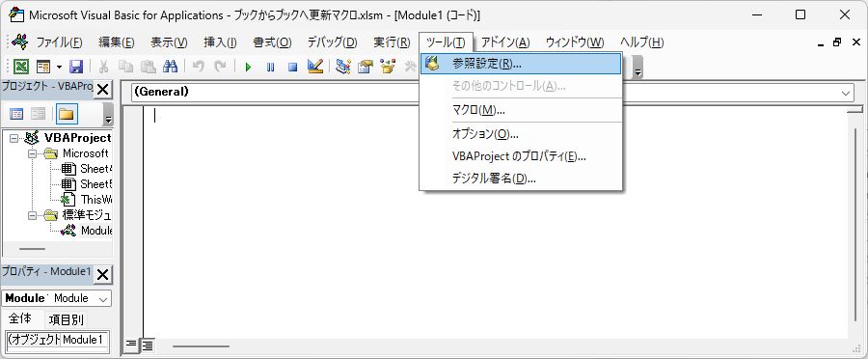Click the Save workbook floppy icon
The image size is (868, 359).
[x=76, y=67]
